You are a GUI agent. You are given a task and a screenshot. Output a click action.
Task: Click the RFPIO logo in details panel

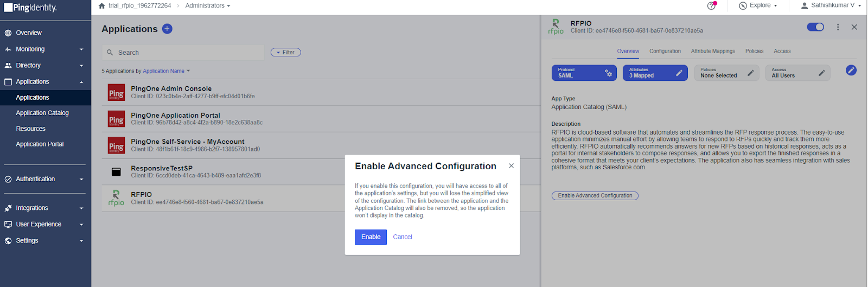click(556, 27)
